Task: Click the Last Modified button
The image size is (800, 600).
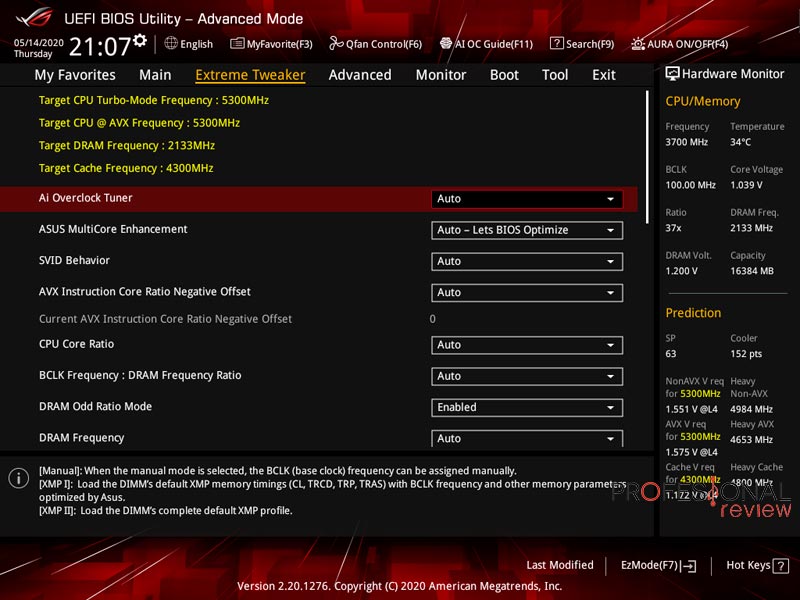Action: pyautogui.click(x=560, y=565)
